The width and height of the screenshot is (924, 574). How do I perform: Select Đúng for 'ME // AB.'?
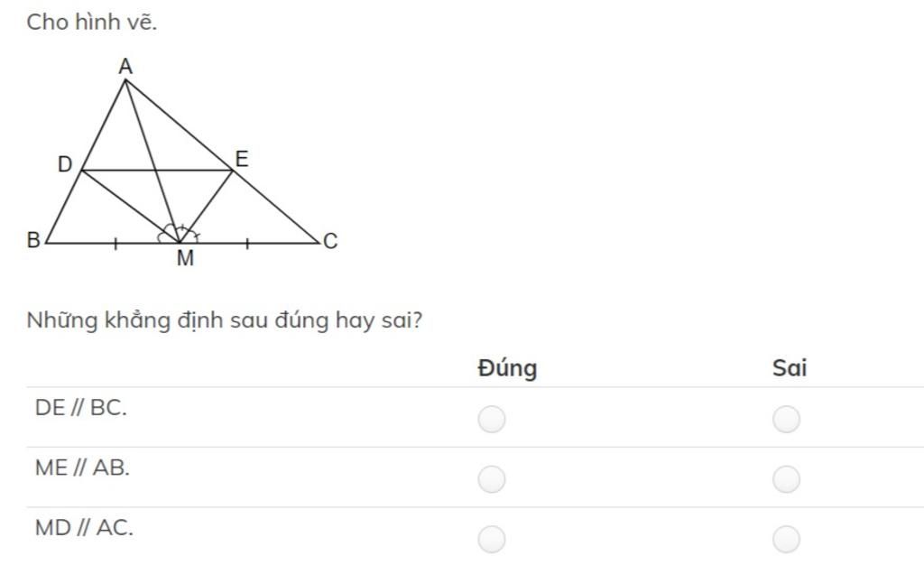pyautogui.click(x=492, y=479)
